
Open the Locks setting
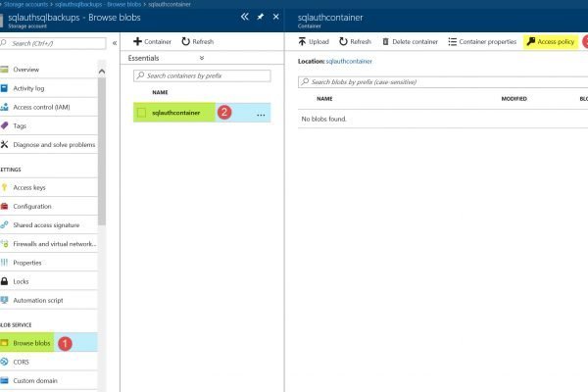[24, 281]
